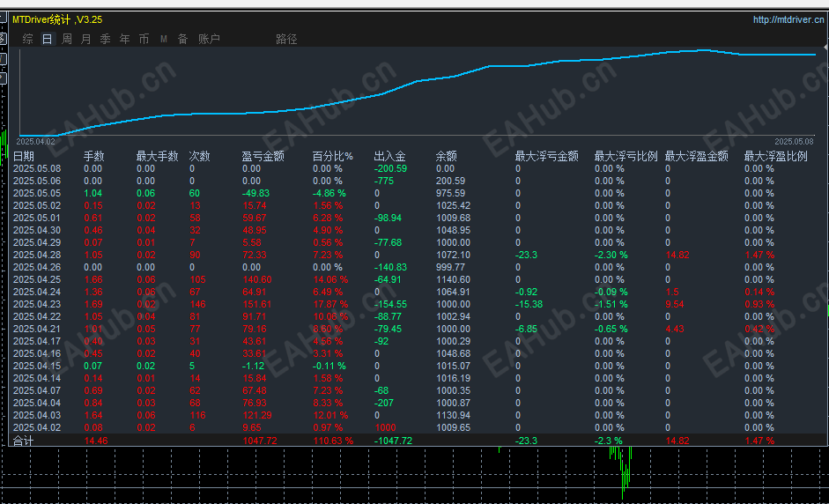This screenshot has width=829, height=504.
Task: Click the 4.43 floating profit value
Action: pos(675,329)
